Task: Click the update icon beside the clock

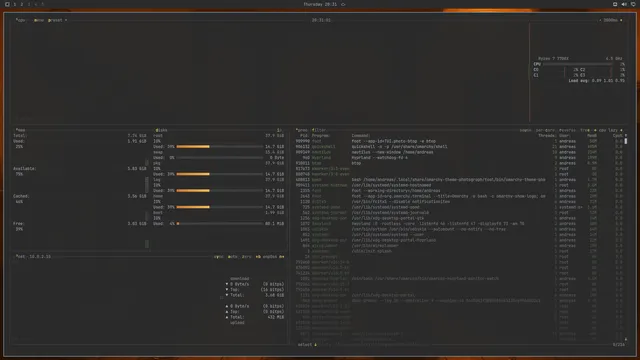Action: click(x=343, y=4)
